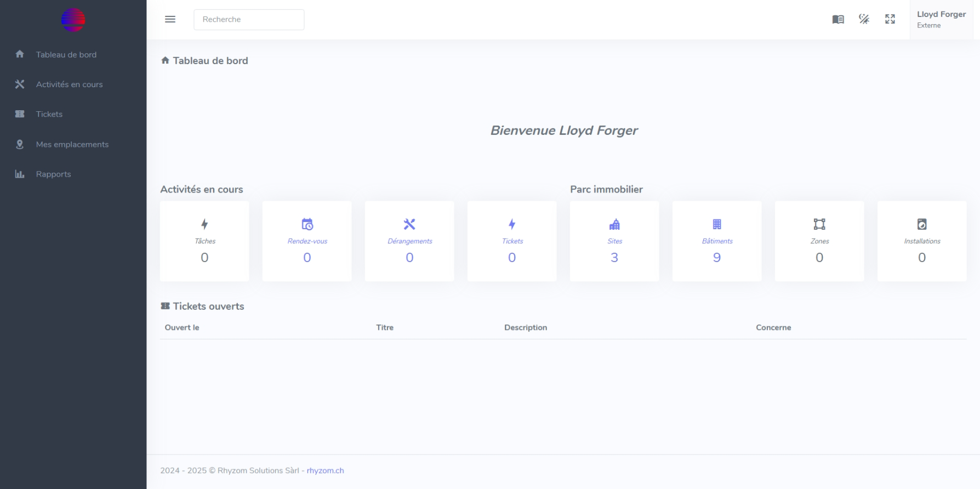Image resolution: width=980 pixels, height=489 pixels.
Task: Open the Tickets card in Activités
Action: point(512,241)
